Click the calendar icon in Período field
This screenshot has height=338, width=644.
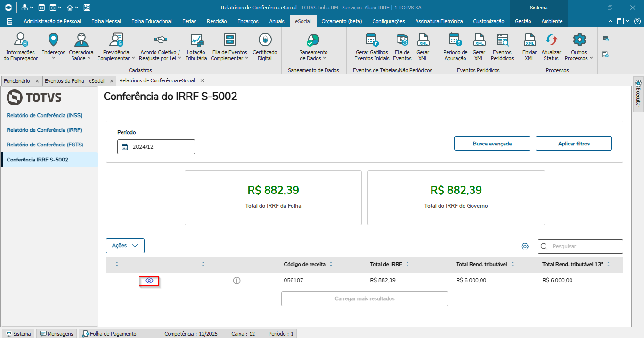coord(125,147)
